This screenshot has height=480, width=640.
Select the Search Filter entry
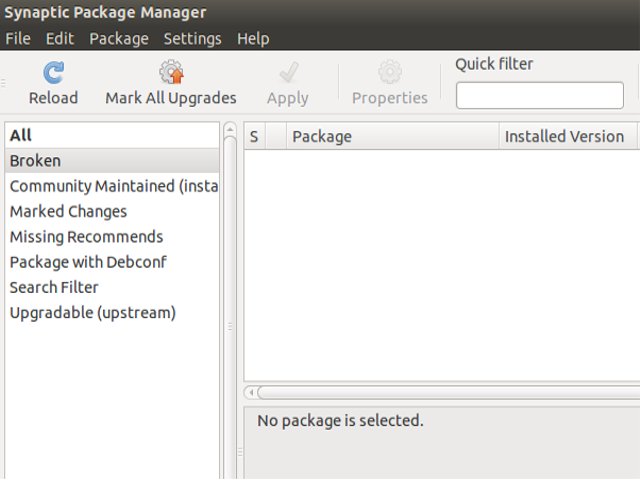point(54,287)
